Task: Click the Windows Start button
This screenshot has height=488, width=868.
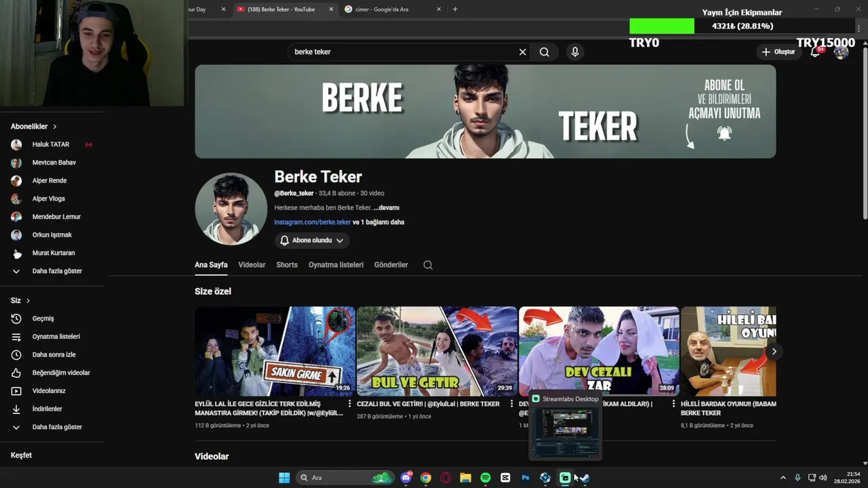Action: point(284,478)
